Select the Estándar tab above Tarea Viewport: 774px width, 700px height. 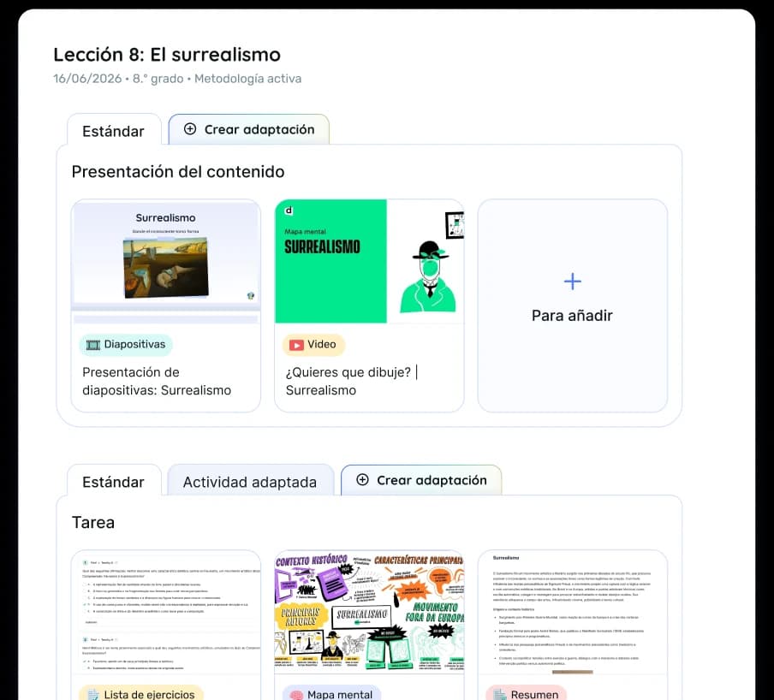tap(114, 482)
